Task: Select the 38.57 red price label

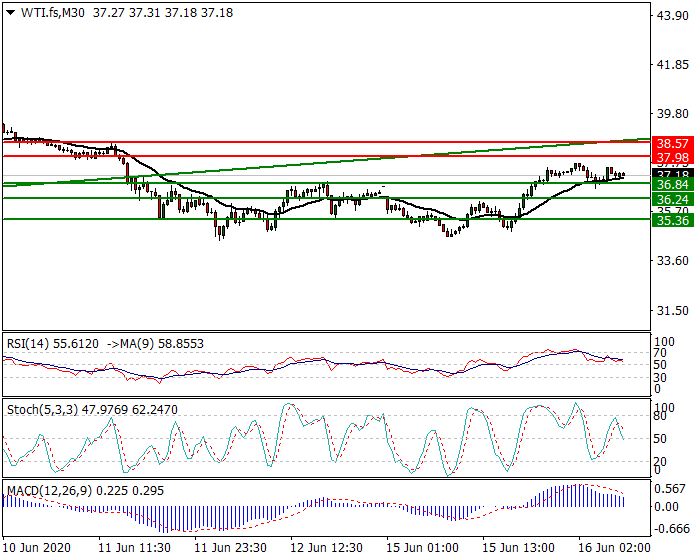Action: pos(673,143)
